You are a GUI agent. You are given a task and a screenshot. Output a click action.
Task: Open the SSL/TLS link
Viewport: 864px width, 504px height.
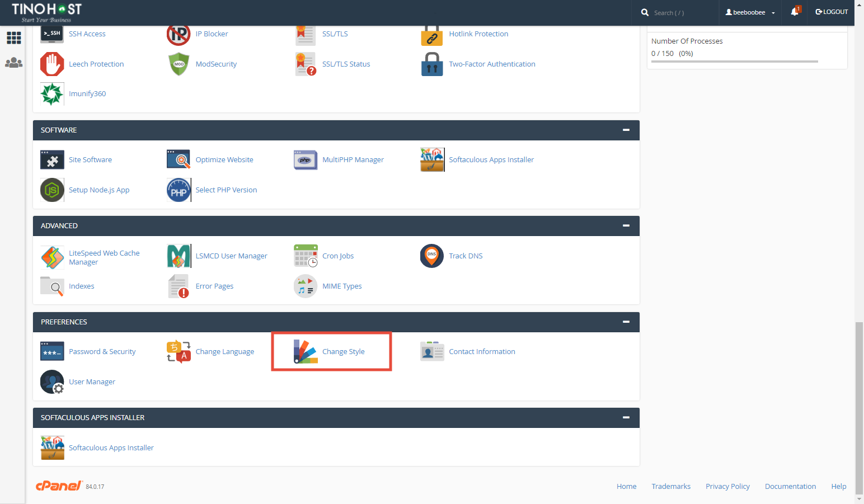point(335,34)
